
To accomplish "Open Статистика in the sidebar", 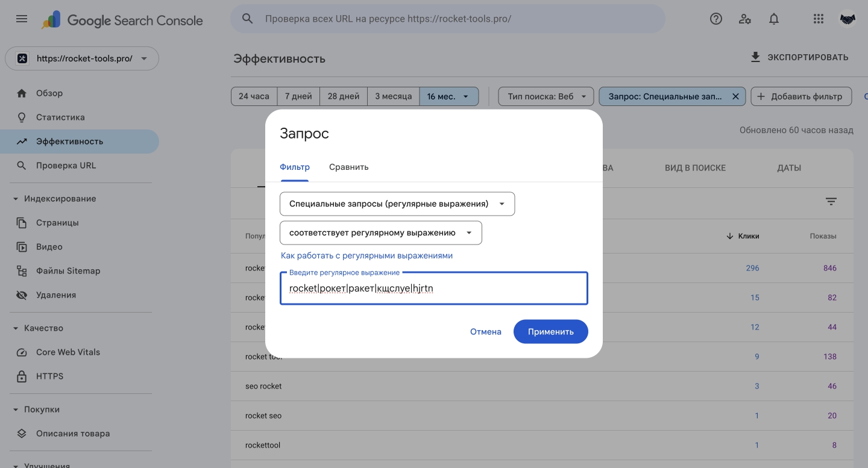I will (80, 117).
